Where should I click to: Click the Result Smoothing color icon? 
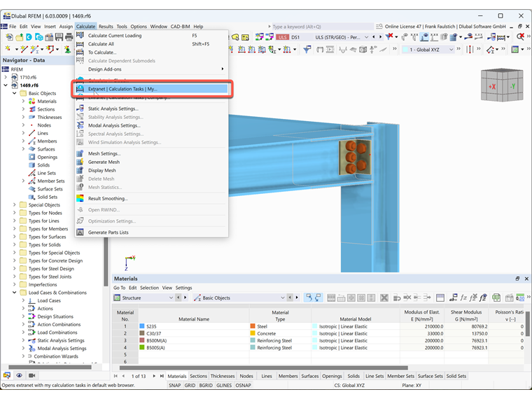point(80,199)
